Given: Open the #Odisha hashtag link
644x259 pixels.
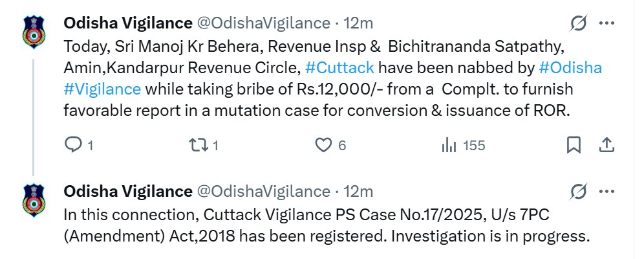Looking at the screenshot, I should click(x=570, y=67).
